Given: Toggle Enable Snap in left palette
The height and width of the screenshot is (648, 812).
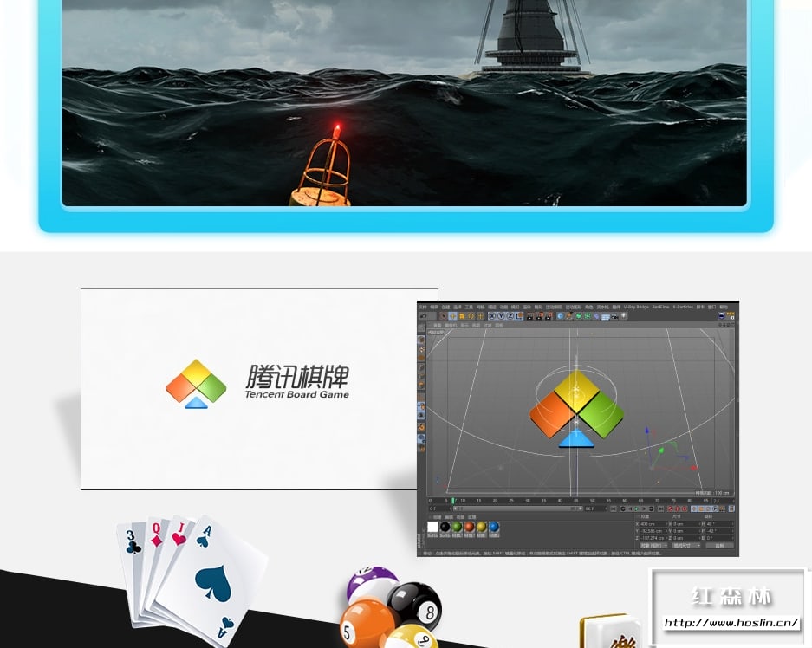Looking at the screenshot, I should point(421,426).
